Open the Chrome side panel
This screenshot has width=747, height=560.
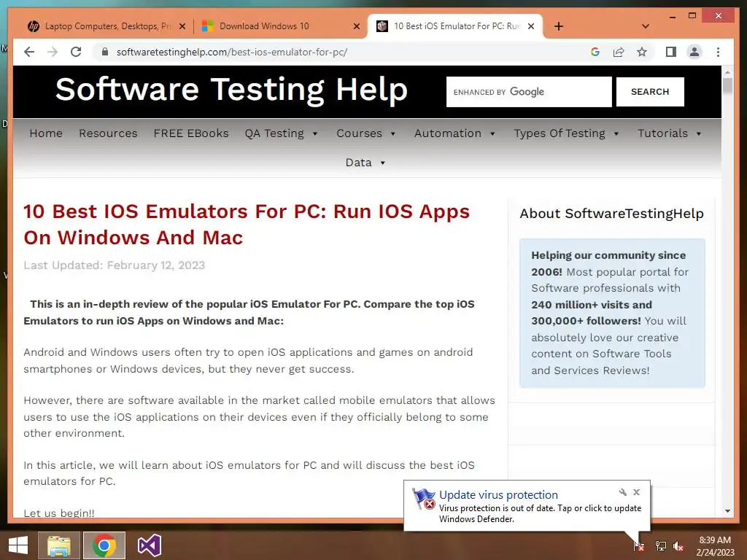coord(671,52)
